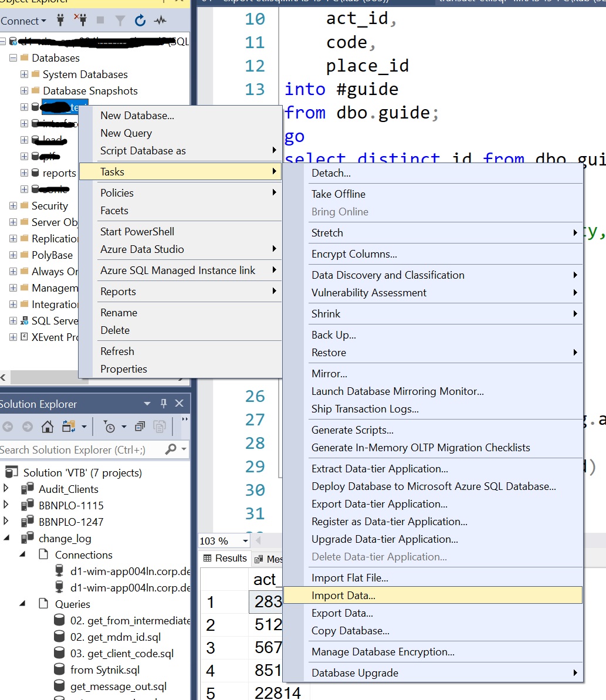This screenshot has width=606, height=700.
Task: Refresh Object Explorer with the circular arrow icon
Action: (140, 21)
